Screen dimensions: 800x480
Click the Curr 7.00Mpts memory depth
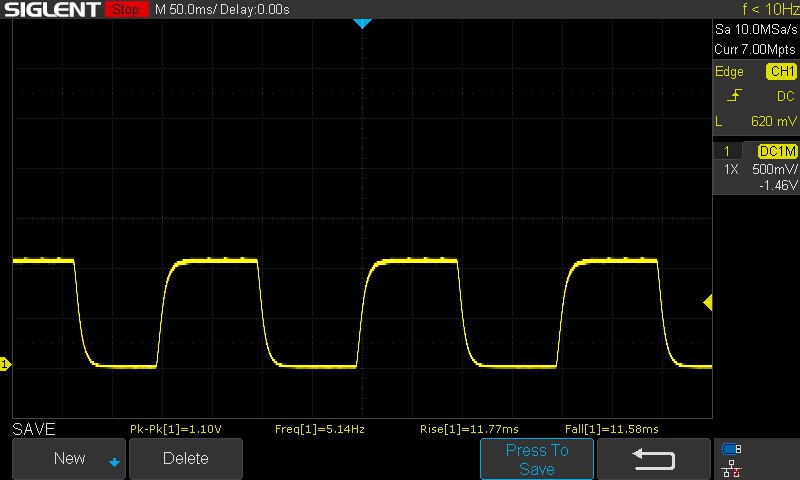click(755, 49)
